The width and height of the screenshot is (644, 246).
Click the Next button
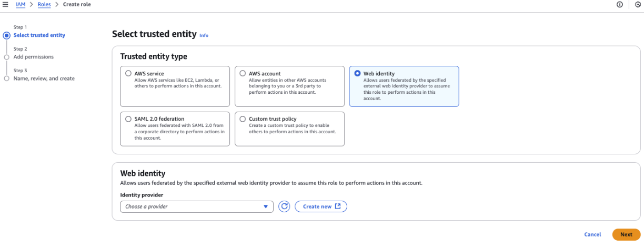point(626,234)
